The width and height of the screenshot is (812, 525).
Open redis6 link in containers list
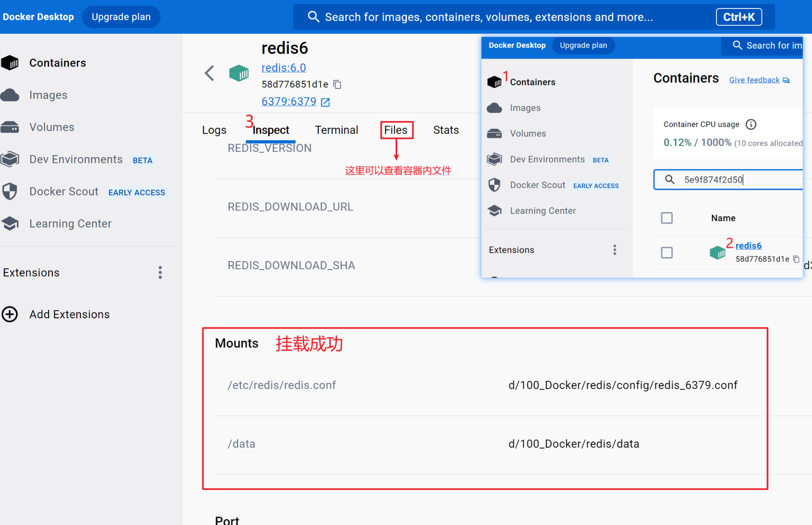749,246
